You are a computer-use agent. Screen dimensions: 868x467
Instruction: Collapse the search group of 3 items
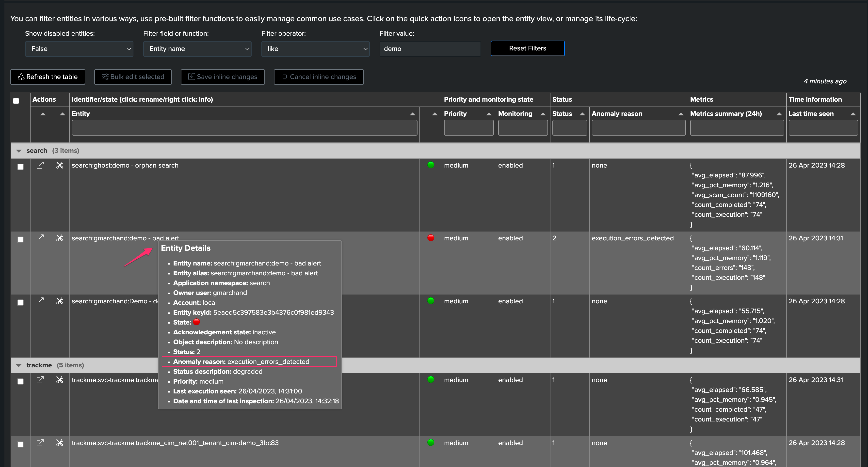[19, 151]
